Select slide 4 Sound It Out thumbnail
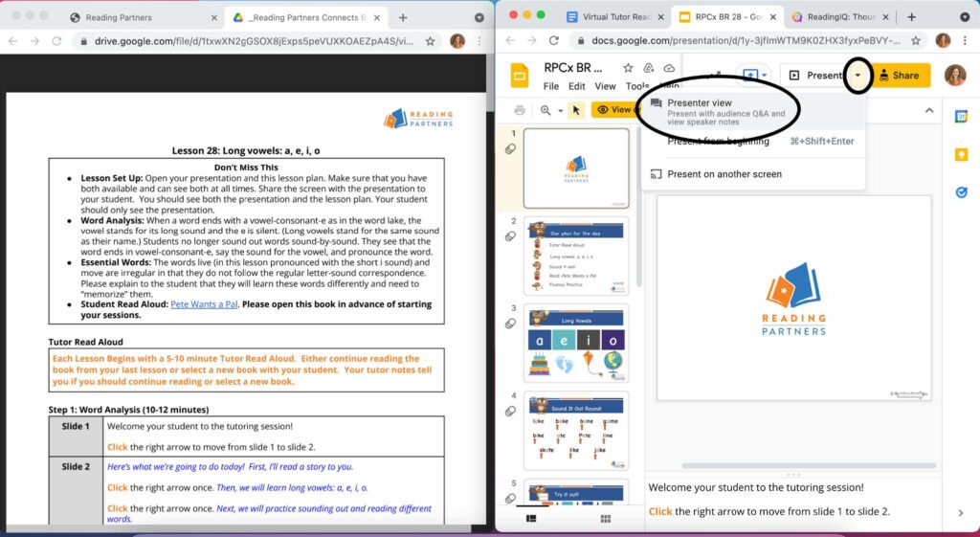This screenshot has height=537, width=980. pos(576,431)
